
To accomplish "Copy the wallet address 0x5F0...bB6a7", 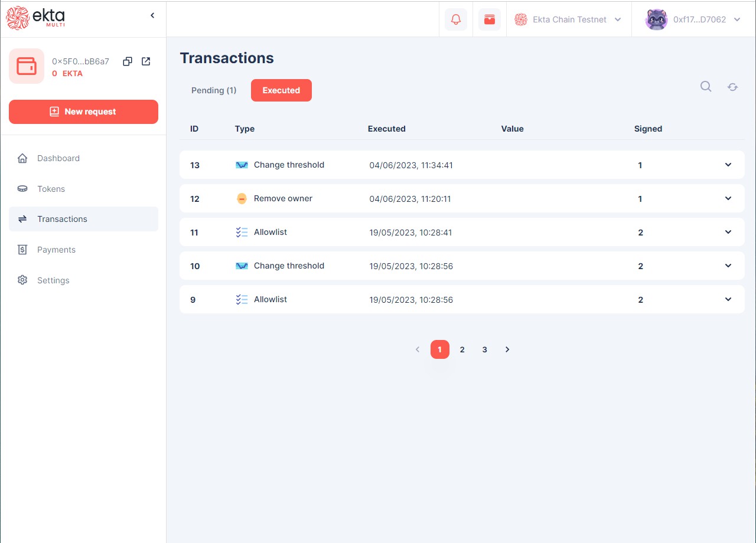I will [x=127, y=61].
